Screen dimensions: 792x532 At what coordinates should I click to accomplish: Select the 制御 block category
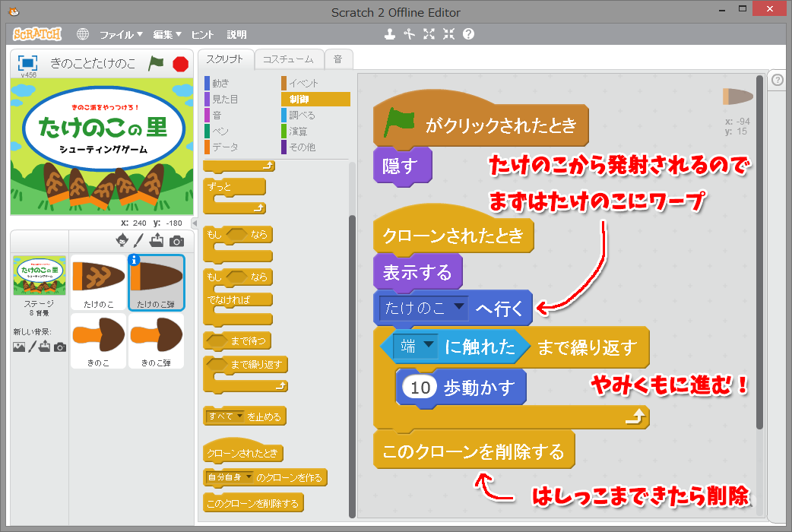coord(315,99)
